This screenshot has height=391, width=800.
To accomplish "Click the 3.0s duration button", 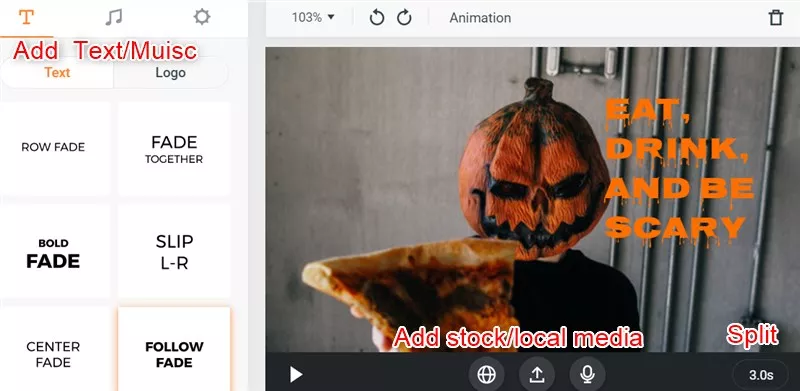I will 761,375.
